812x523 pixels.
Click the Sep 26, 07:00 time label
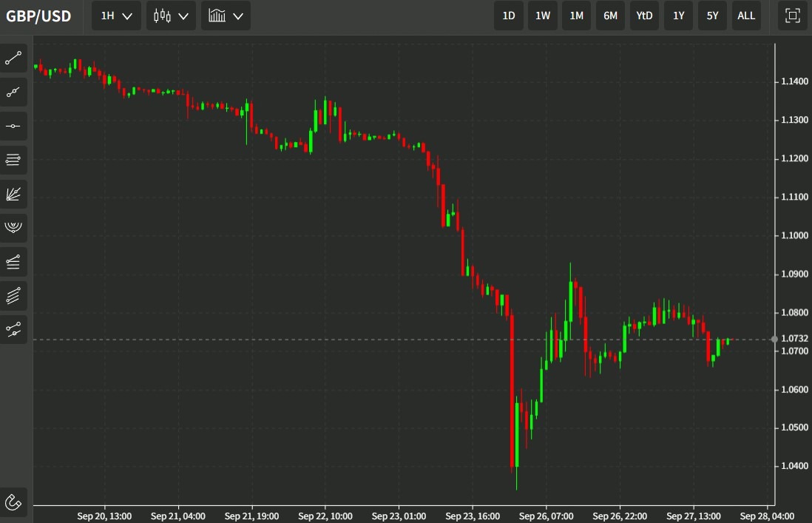(x=547, y=516)
